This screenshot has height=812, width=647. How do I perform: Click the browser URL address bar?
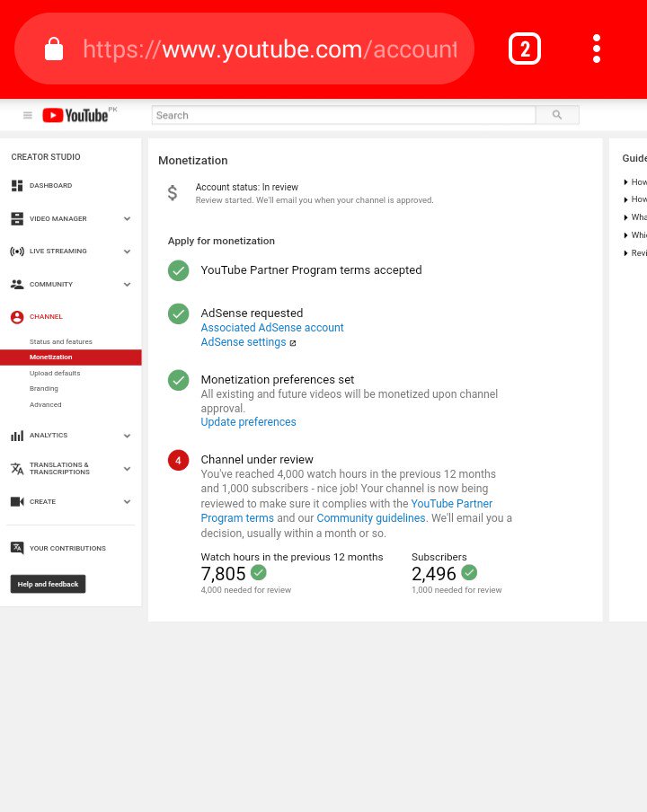pyautogui.click(x=244, y=49)
